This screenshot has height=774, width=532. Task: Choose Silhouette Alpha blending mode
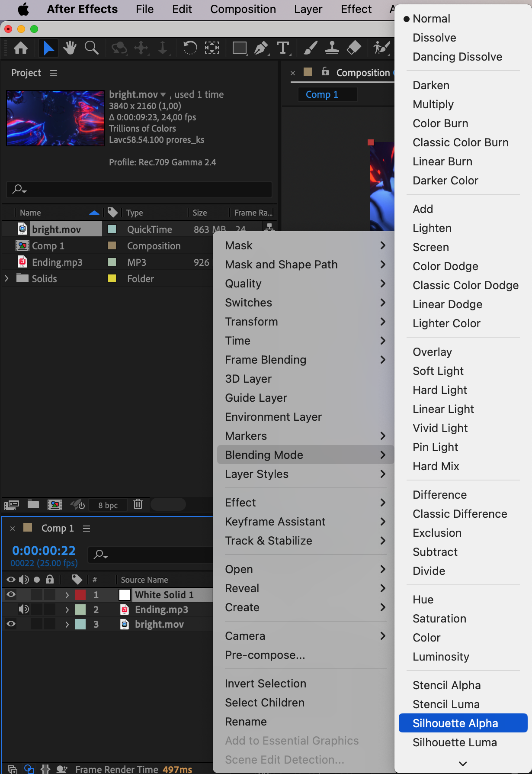455,723
